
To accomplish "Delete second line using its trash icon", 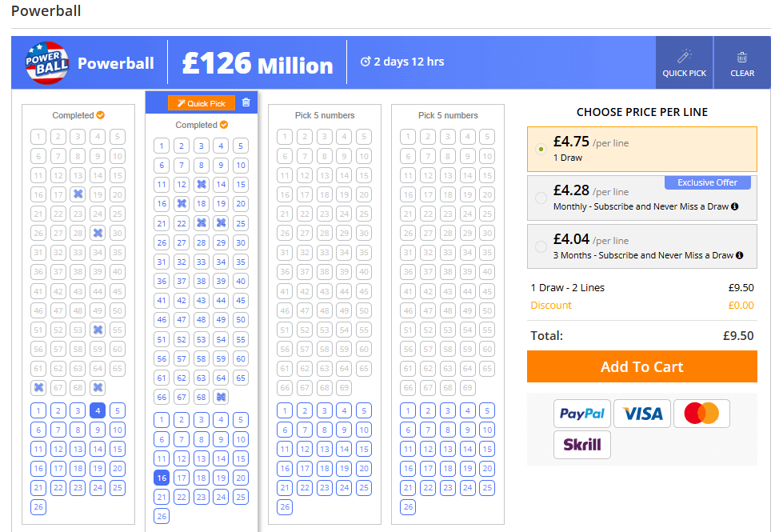I will tap(246, 102).
